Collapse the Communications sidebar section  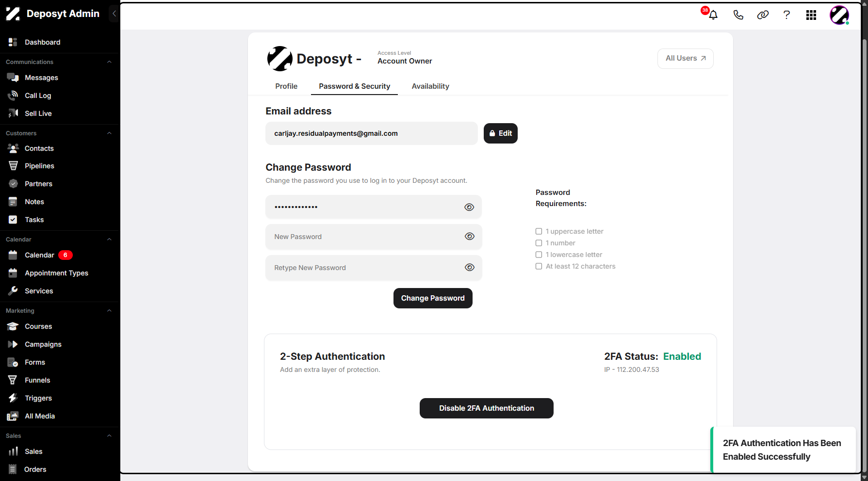(x=109, y=62)
